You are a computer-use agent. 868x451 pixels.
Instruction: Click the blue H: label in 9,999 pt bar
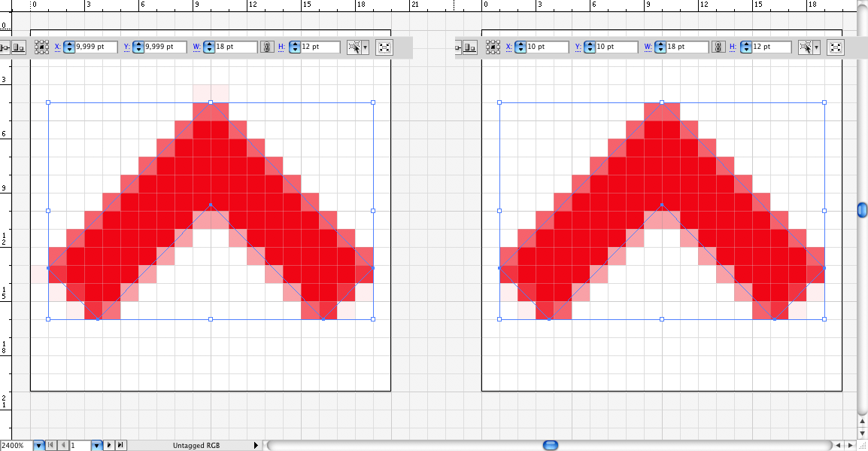click(x=282, y=47)
